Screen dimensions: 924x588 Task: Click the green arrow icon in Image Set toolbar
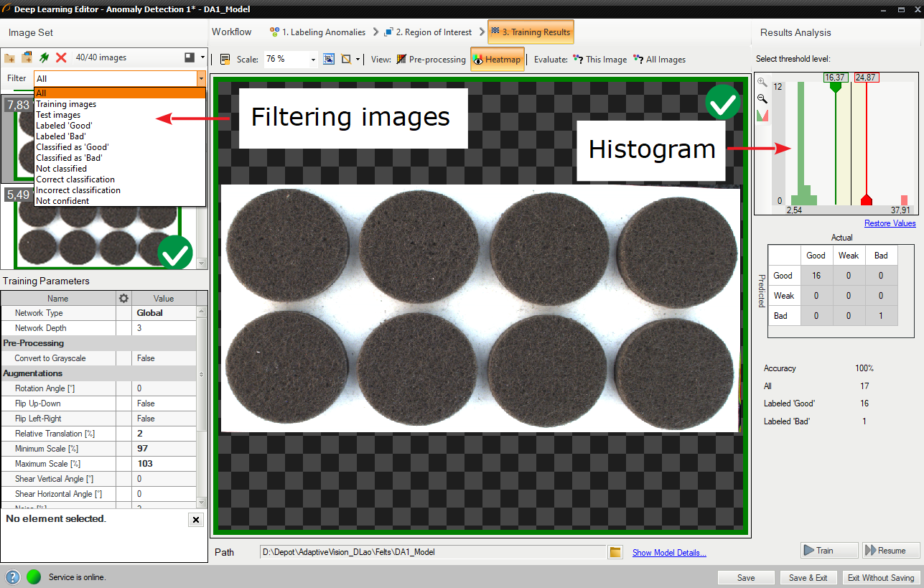click(x=44, y=57)
